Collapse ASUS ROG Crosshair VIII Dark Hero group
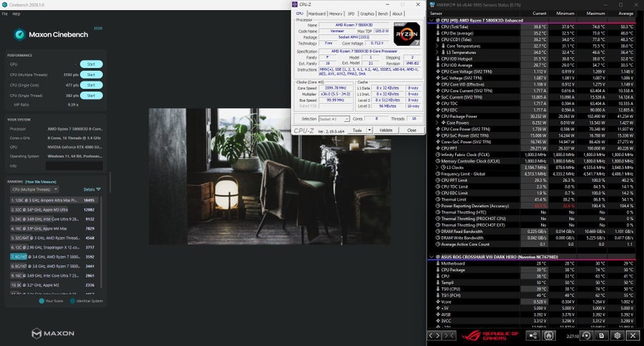 (x=431, y=256)
